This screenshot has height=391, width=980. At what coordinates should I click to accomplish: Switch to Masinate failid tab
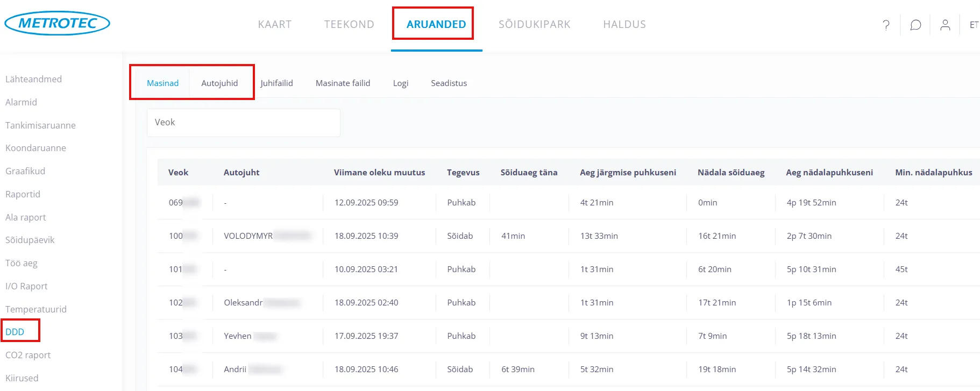[343, 83]
